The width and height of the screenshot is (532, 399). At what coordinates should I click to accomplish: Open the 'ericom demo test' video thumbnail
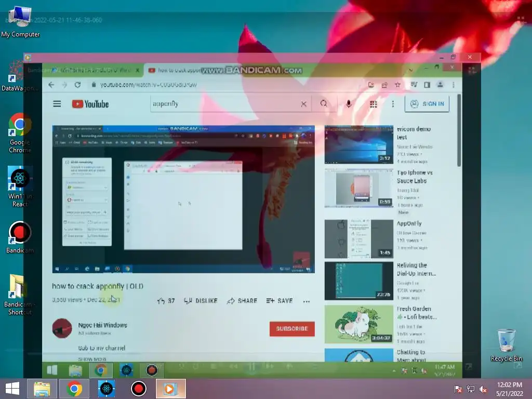[359, 144]
